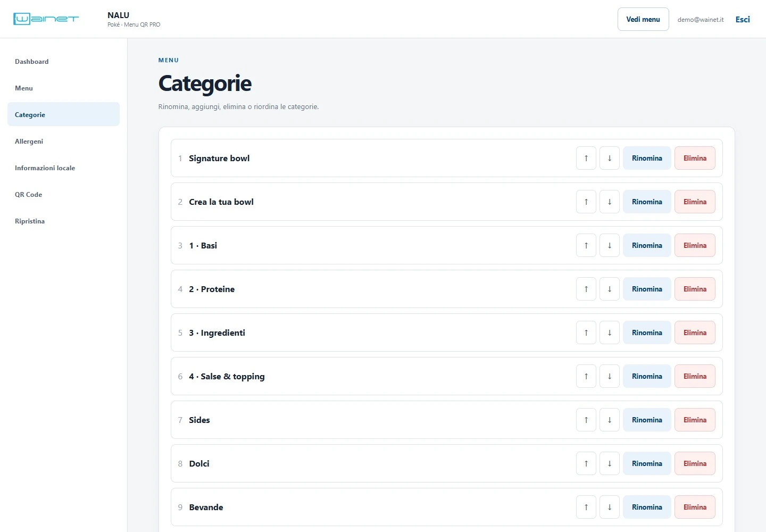Move 2 · Proteine category up

[586, 289]
